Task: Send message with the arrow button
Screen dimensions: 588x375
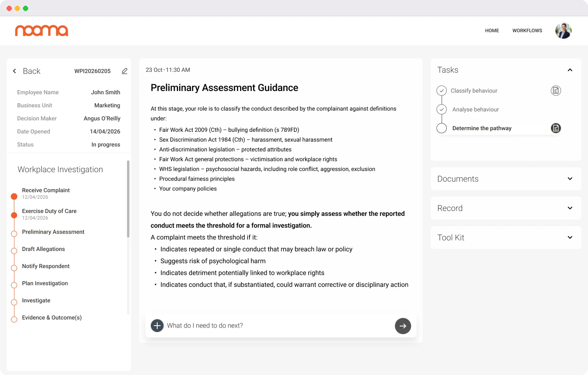Action: click(x=403, y=326)
